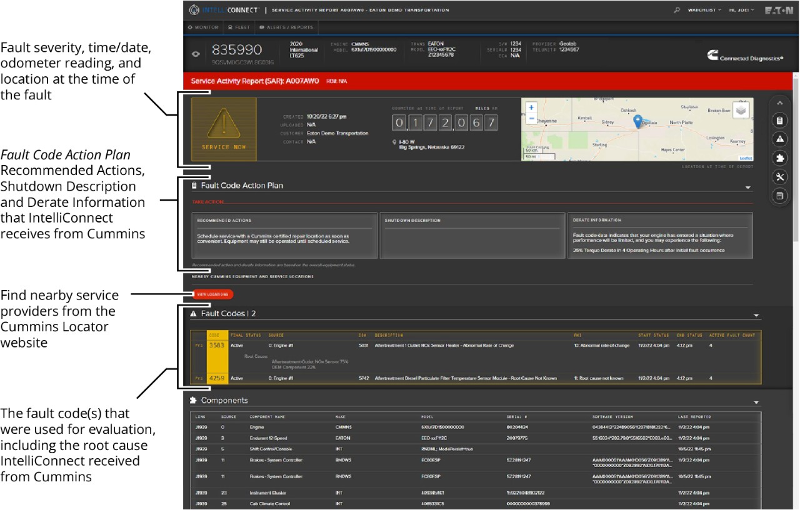Click the Endurant 12-Speed component name
Screen dimensions: 800x532
[268, 438]
